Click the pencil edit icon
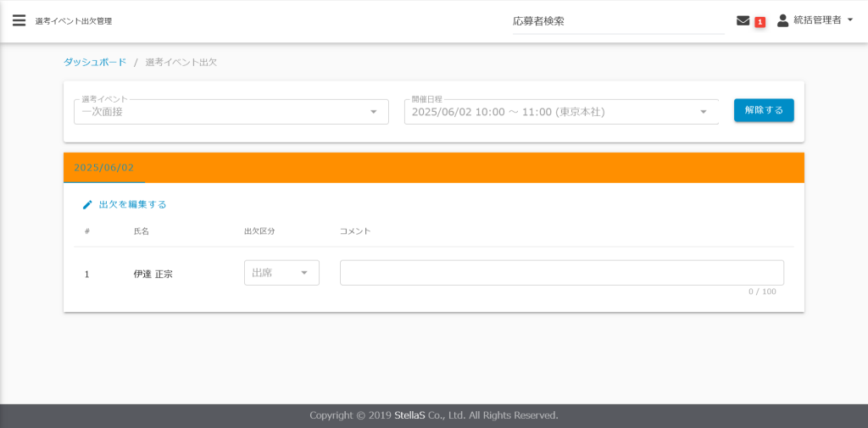The image size is (868, 428). 87,205
